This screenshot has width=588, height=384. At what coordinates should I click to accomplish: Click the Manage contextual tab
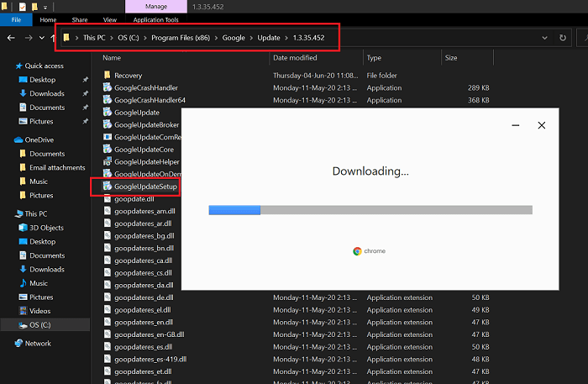tap(156, 7)
